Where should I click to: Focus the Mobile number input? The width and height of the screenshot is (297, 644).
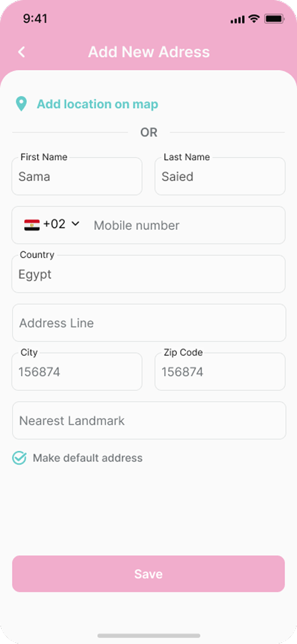pyautogui.click(x=185, y=225)
